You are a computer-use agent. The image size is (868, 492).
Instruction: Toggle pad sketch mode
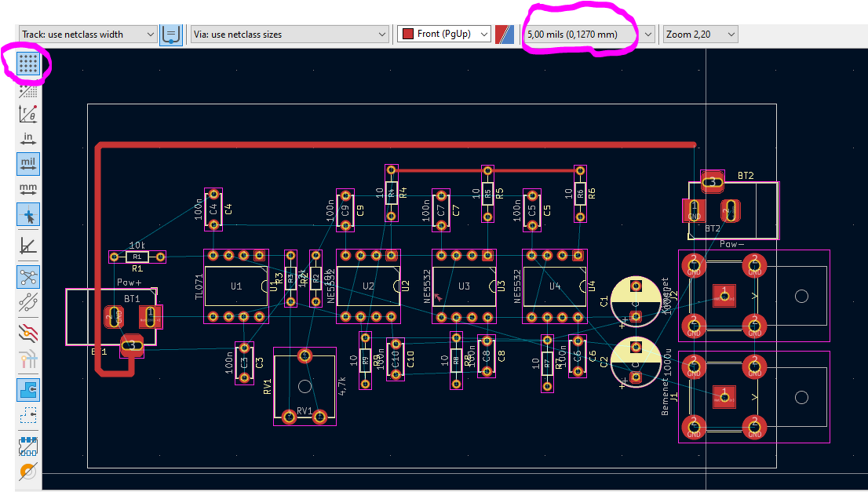(27, 446)
